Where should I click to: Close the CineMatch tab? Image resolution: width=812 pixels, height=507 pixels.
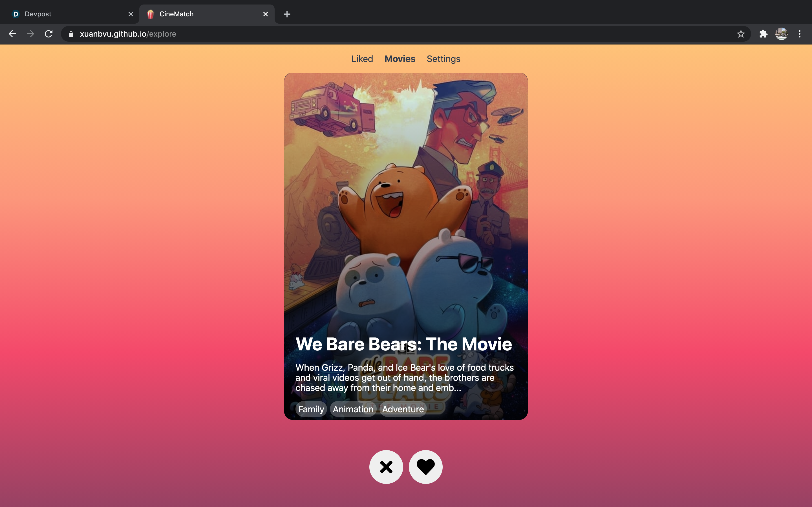[265, 14]
